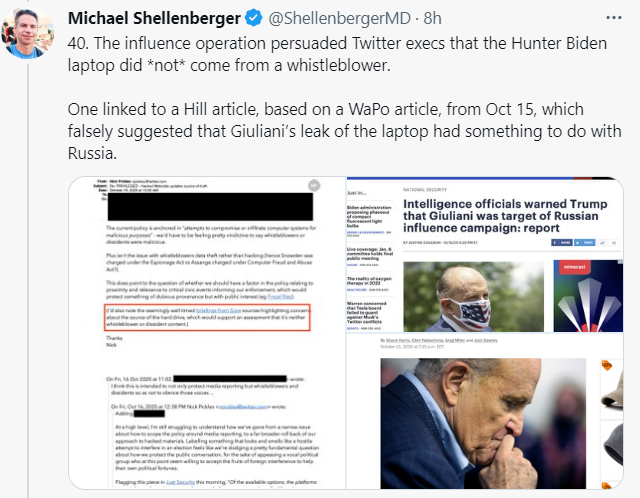Click the comment icon right of share arrow
This screenshot has height=498, width=640.
tap(614, 242)
